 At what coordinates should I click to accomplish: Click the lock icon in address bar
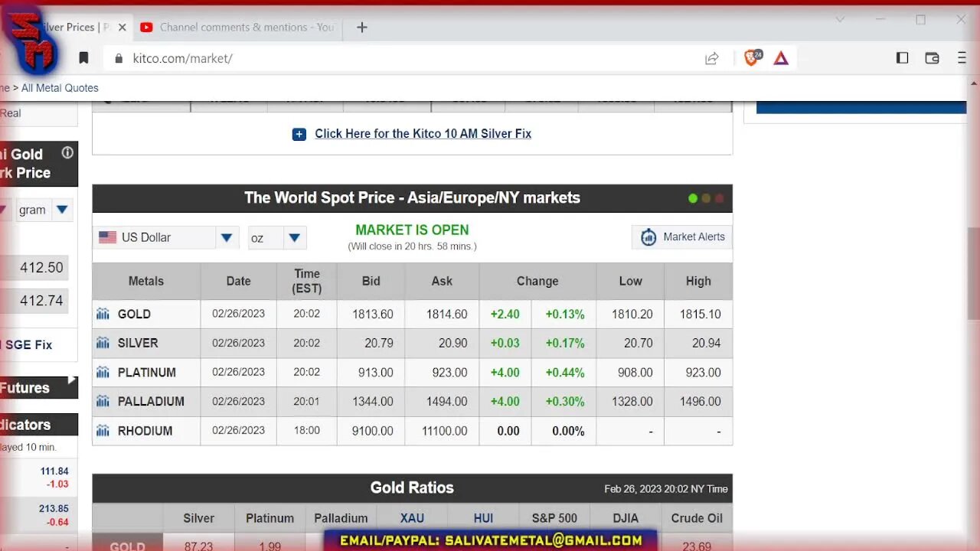pyautogui.click(x=119, y=58)
